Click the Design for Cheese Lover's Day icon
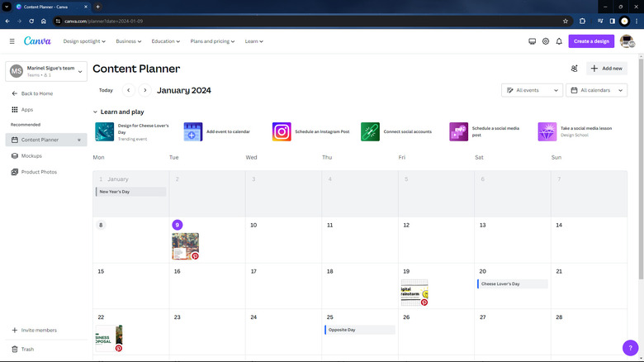This screenshot has width=644, height=362. 104,131
